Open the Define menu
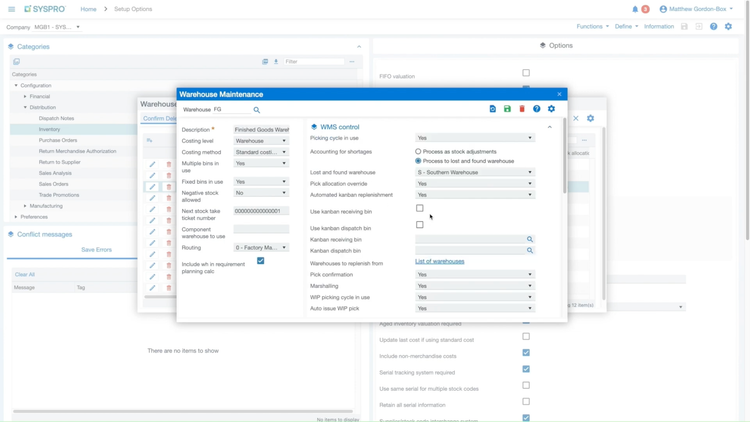 (626, 26)
